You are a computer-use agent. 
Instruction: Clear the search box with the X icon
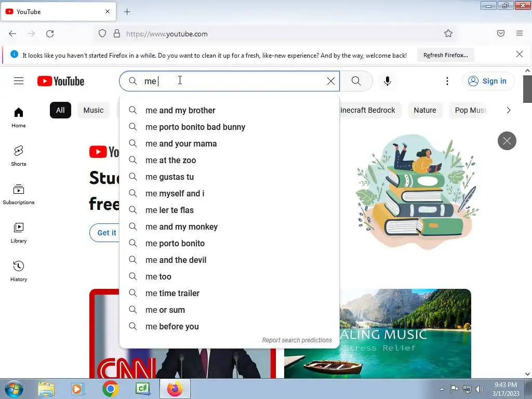[331, 81]
